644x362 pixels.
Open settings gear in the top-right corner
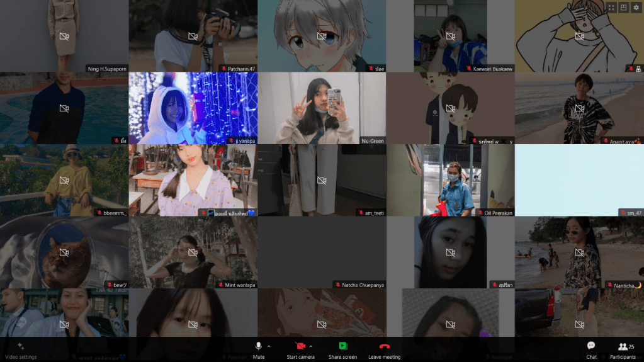[636, 8]
